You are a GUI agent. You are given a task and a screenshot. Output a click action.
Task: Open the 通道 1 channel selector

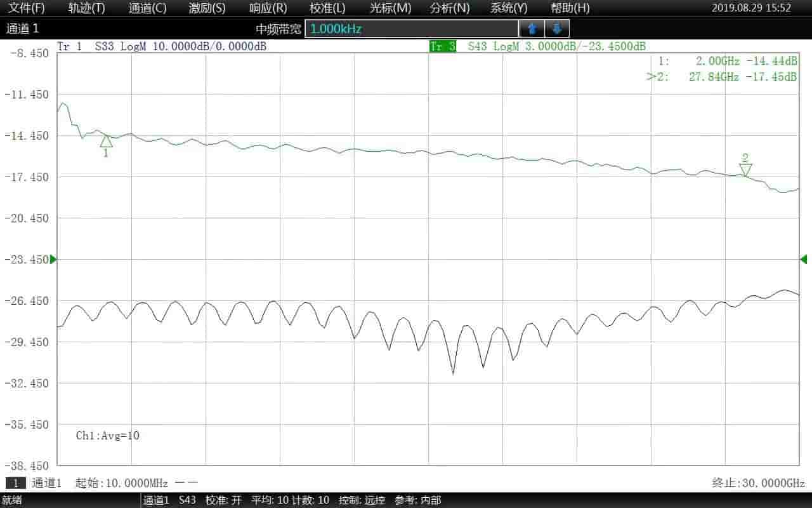(x=22, y=28)
